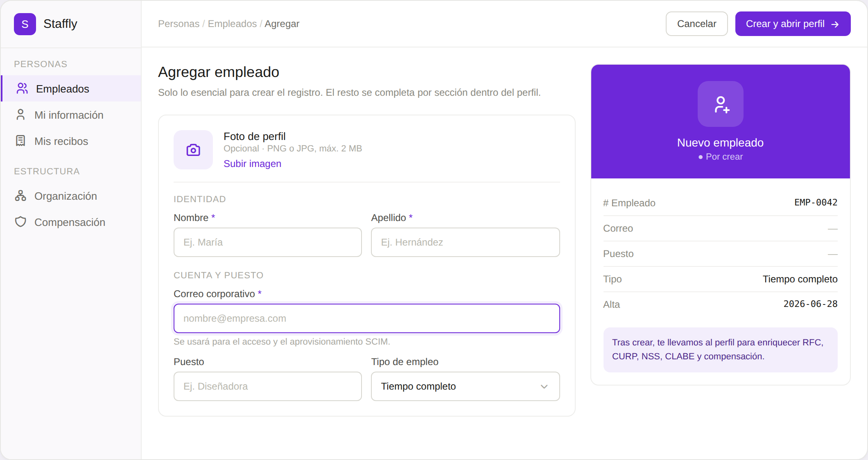Go to Empleados breadcrumb
The height and width of the screenshot is (460, 868).
[x=232, y=24]
